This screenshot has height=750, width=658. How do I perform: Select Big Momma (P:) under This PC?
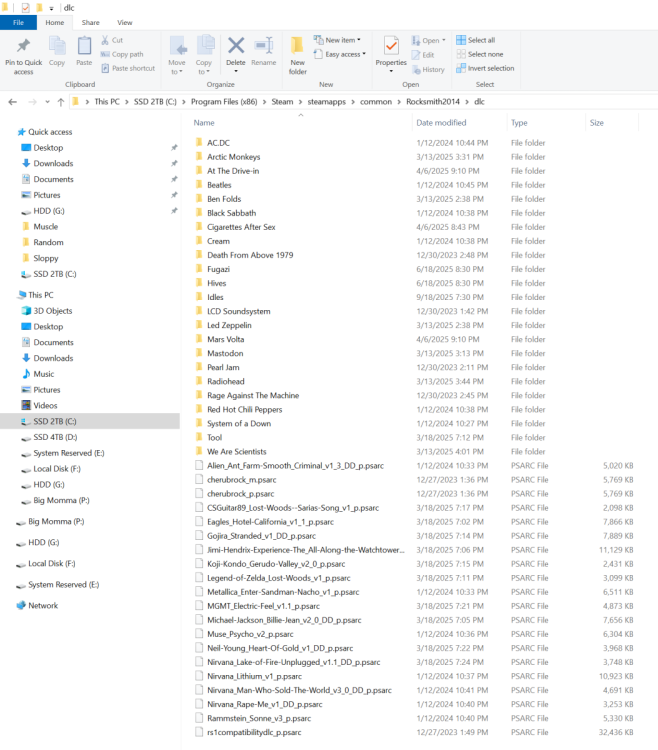tap(61, 500)
